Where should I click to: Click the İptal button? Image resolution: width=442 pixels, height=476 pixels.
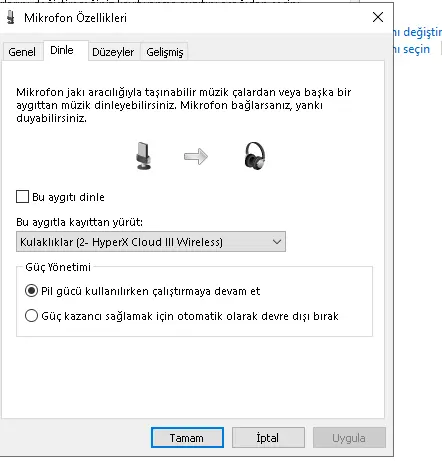pyautogui.click(x=268, y=438)
